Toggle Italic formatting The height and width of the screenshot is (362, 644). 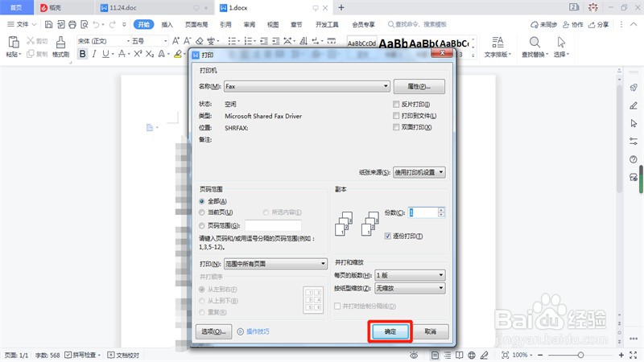[x=94, y=54]
